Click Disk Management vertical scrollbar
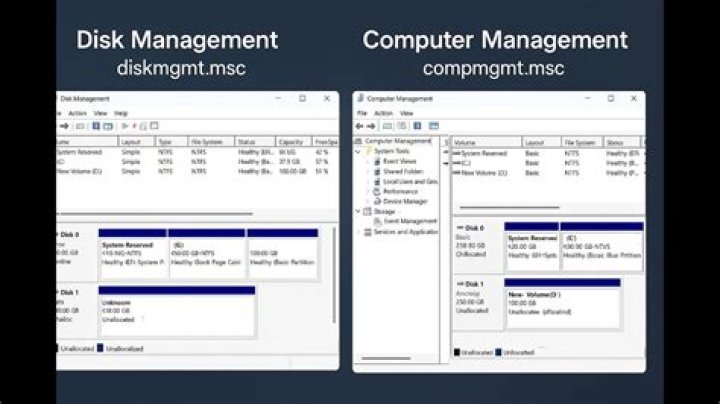The height and width of the screenshot is (404, 720). pyautogui.click(x=334, y=275)
